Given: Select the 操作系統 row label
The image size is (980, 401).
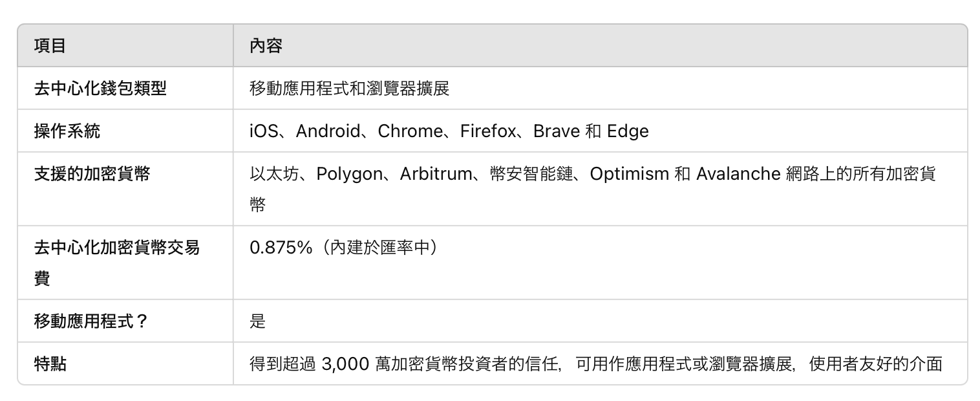Looking at the screenshot, I should [x=67, y=131].
